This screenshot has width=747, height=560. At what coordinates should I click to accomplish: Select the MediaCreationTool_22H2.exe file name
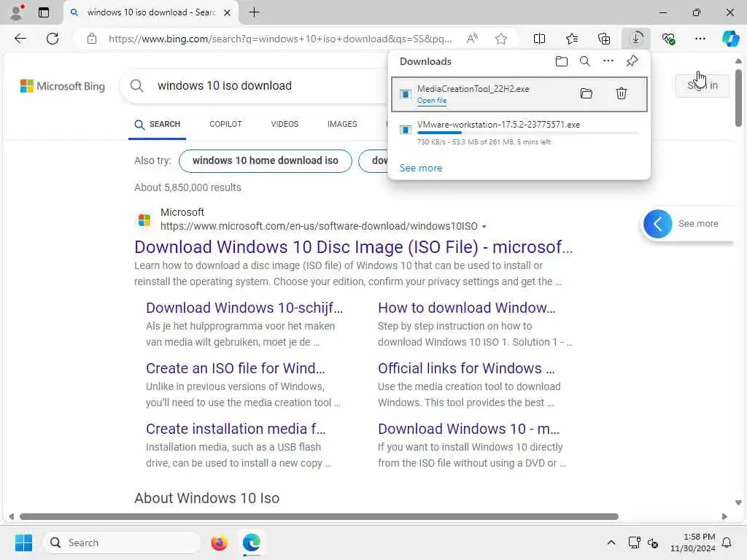coord(473,88)
